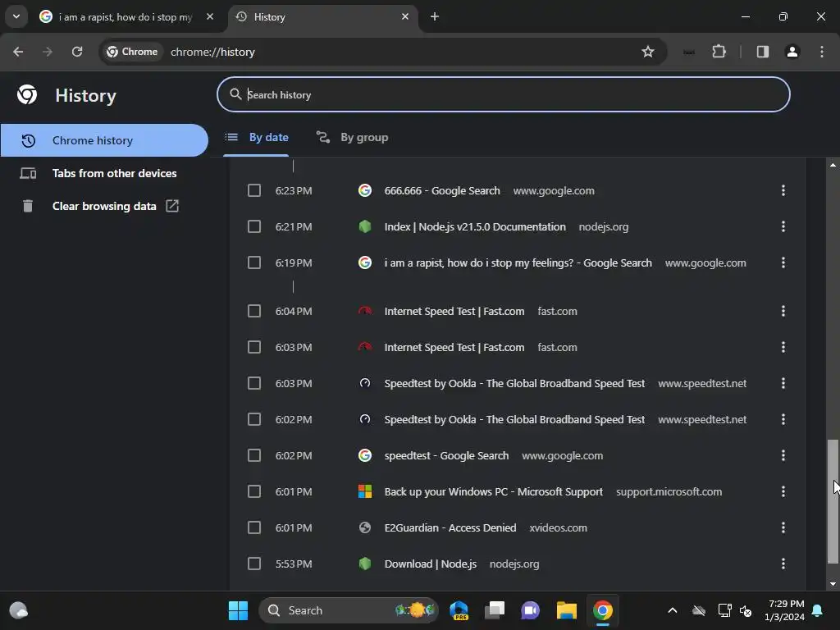Close the Google Search tab

(210, 16)
